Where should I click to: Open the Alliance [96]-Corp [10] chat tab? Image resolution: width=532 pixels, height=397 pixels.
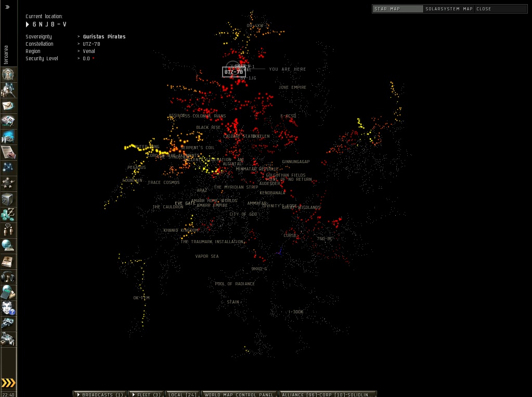click(328, 394)
